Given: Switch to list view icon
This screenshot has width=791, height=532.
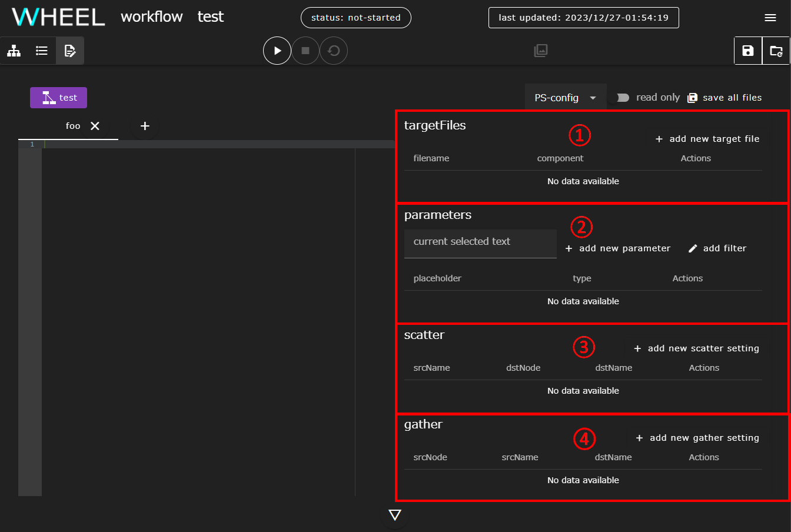Looking at the screenshot, I should tap(42, 51).
